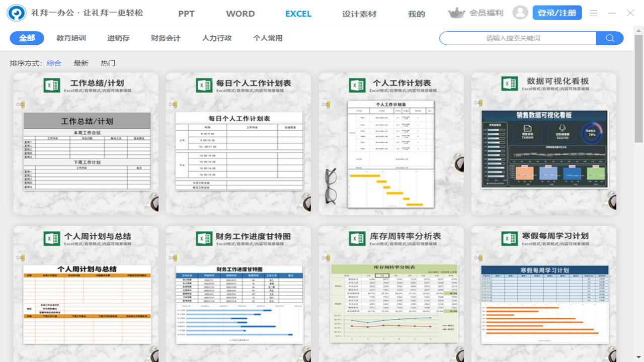Open the user avatar profile icon
This screenshot has height=362, width=644.
(521, 13)
